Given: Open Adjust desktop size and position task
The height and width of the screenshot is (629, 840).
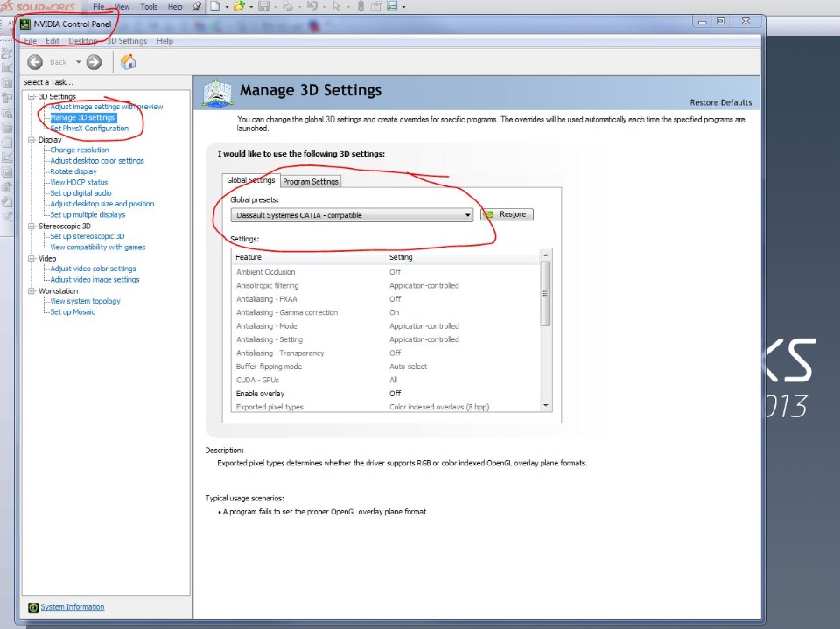Looking at the screenshot, I should 101,204.
